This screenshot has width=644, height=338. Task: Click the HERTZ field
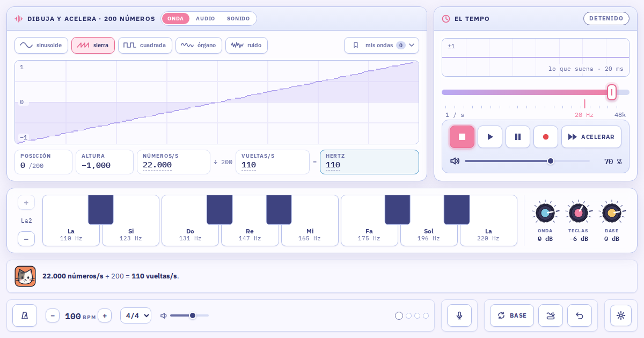pos(369,162)
